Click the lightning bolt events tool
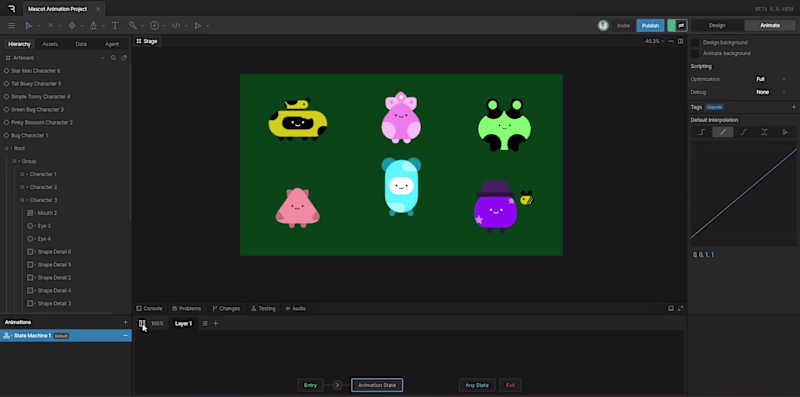 [x=155, y=26]
